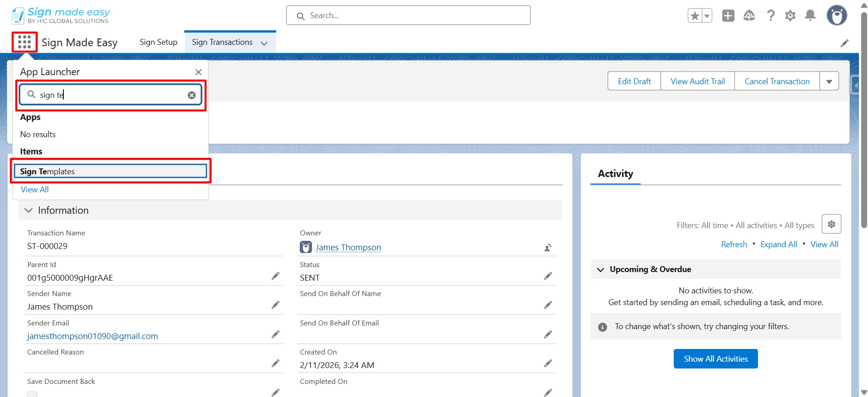Image resolution: width=868 pixels, height=397 pixels.
Task: Edit the Parent Id field pencil
Action: point(275,276)
